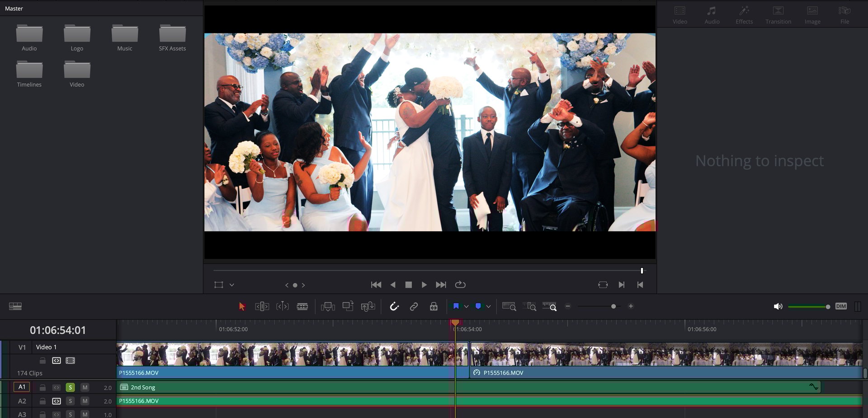Click the Overwrite Clip icon
Viewport: 868px width, 418px height.
coord(348,306)
